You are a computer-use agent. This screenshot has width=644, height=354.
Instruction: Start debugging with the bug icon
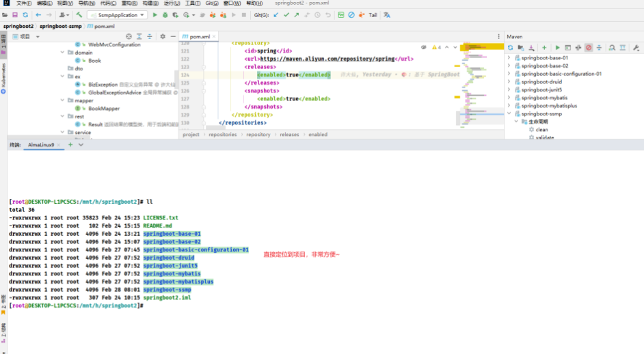coord(165,14)
